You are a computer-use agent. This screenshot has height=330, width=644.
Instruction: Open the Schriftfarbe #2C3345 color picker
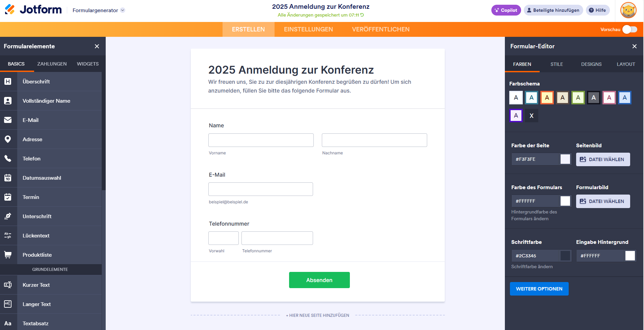pyautogui.click(x=565, y=256)
